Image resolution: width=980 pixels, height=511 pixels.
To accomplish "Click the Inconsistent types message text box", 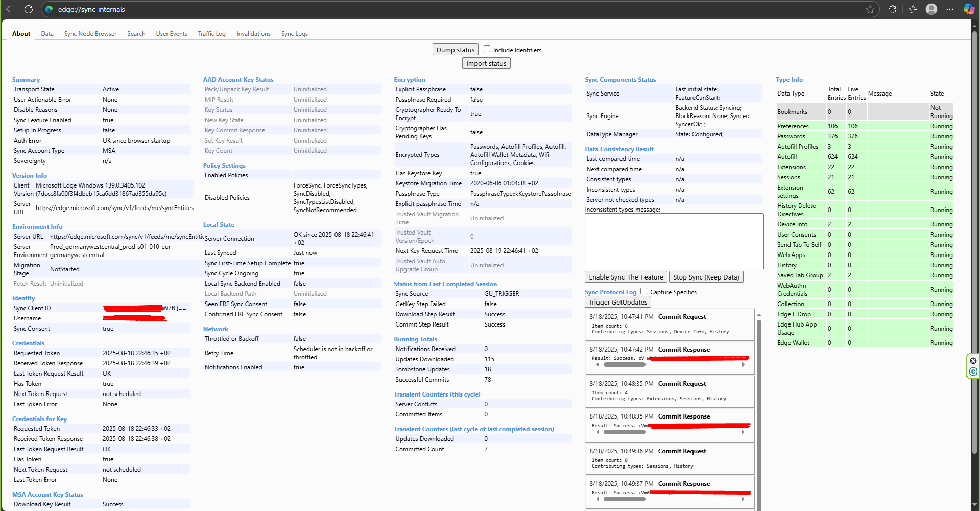I will 674,241.
